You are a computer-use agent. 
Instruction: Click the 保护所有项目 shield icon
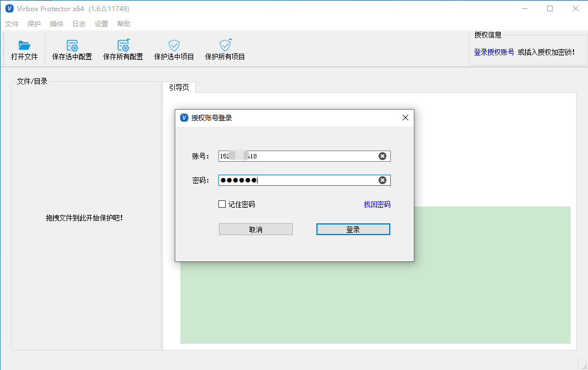point(225,45)
